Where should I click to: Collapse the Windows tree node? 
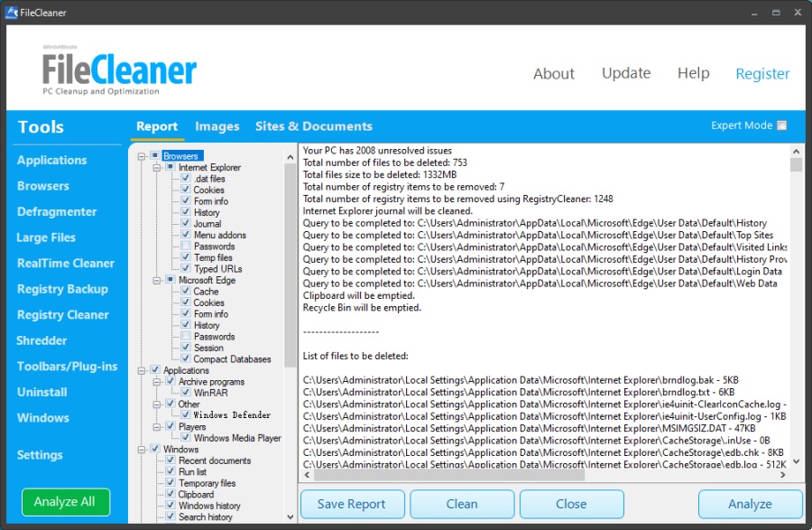click(142, 449)
